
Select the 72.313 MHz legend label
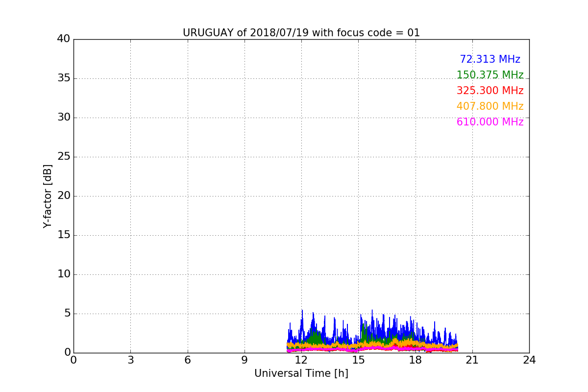pos(490,59)
